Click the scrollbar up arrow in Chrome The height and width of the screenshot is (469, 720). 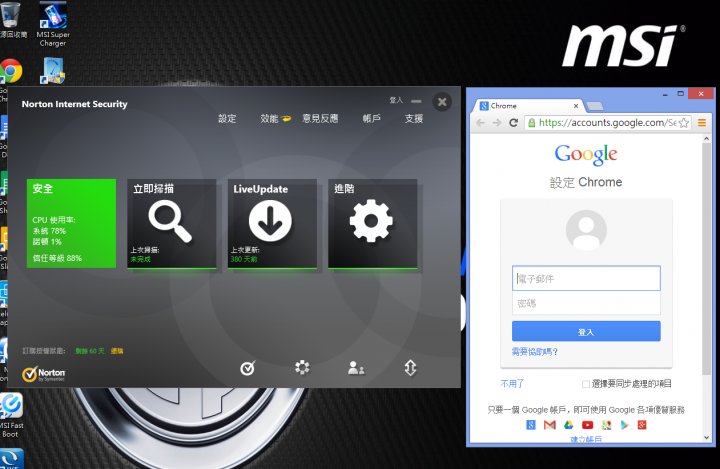(x=706, y=138)
